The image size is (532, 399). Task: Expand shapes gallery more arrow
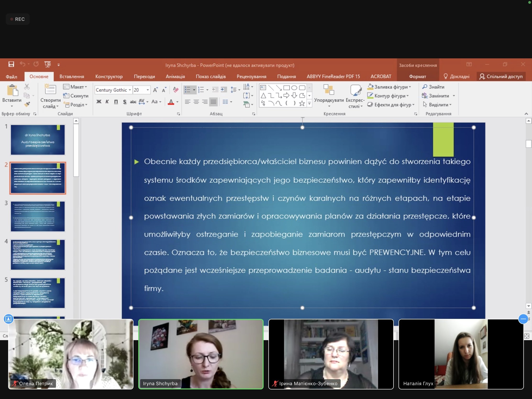click(309, 104)
